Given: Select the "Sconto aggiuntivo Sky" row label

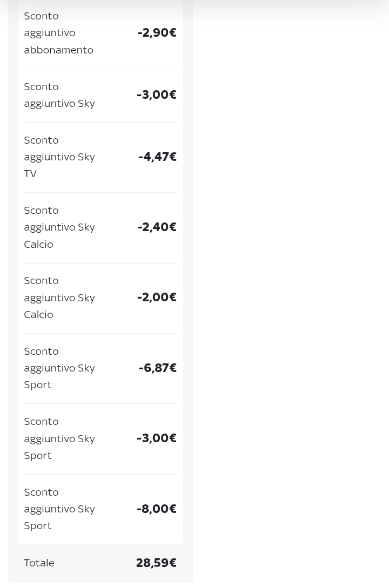Looking at the screenshot, I should coord(59,95).
